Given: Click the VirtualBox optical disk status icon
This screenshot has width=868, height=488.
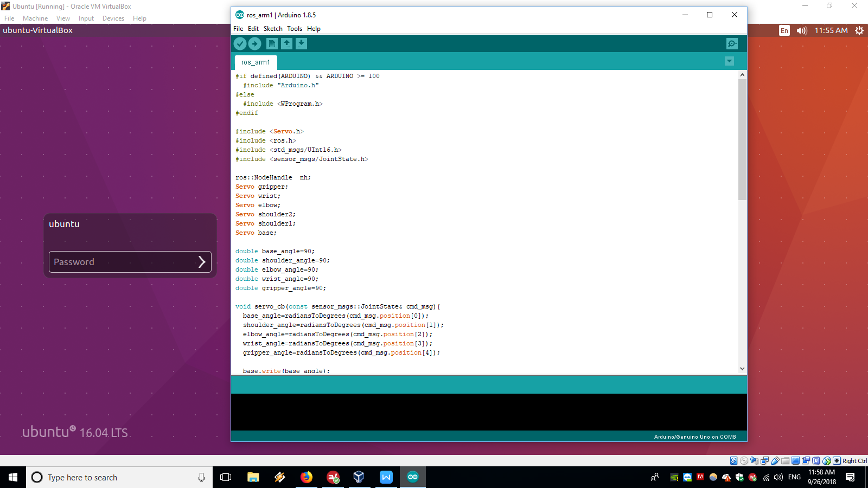Looking at the screenshot, I should (x=744, y=461).
